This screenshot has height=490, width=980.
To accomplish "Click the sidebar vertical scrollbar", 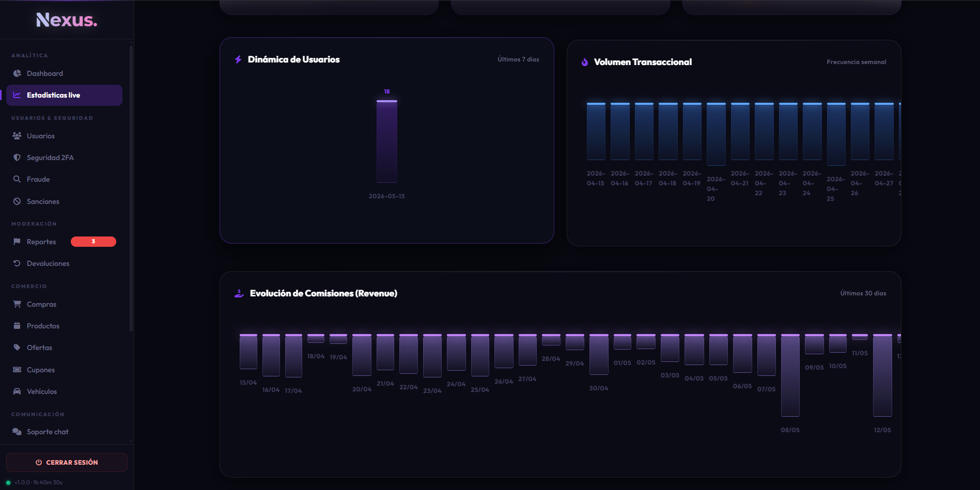I will click(131, 188).
